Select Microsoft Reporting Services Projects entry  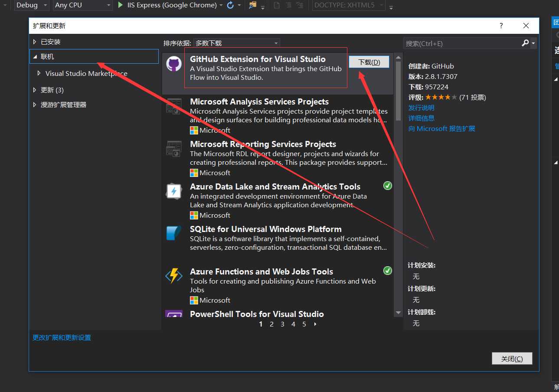pos(278,159)
